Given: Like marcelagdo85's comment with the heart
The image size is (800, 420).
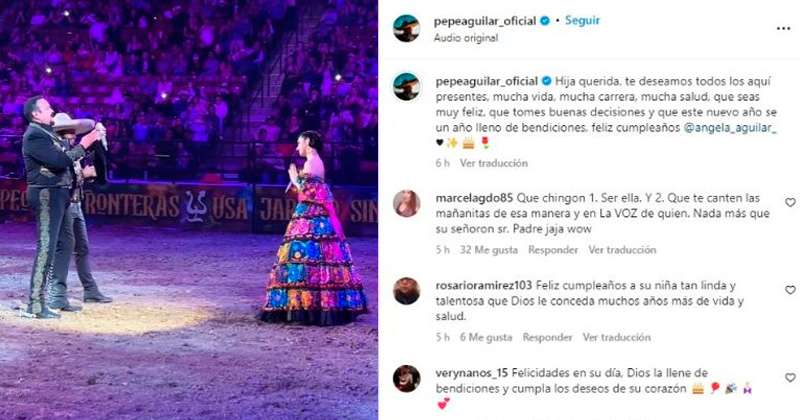Looking at the screenshot, I should [790, 203].
